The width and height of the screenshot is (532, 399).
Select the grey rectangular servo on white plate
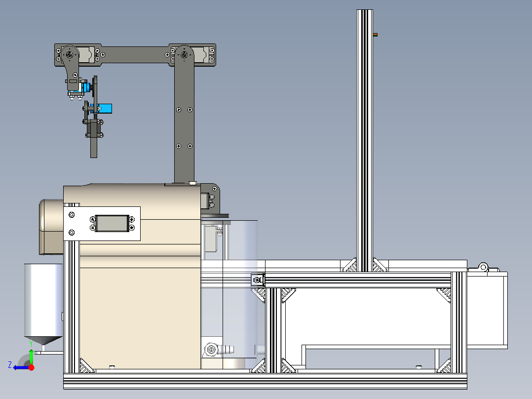(112, 223)
